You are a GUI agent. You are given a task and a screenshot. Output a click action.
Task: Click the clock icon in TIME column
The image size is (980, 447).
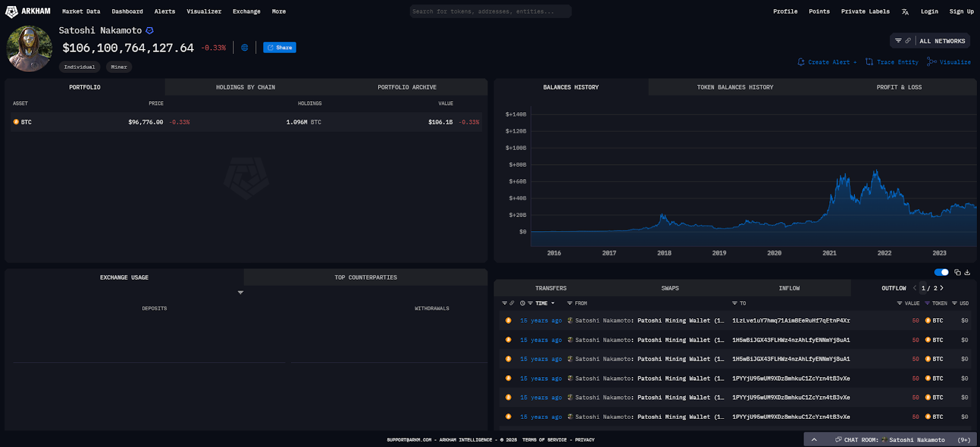pyautogui.click(x=522, y=304)
